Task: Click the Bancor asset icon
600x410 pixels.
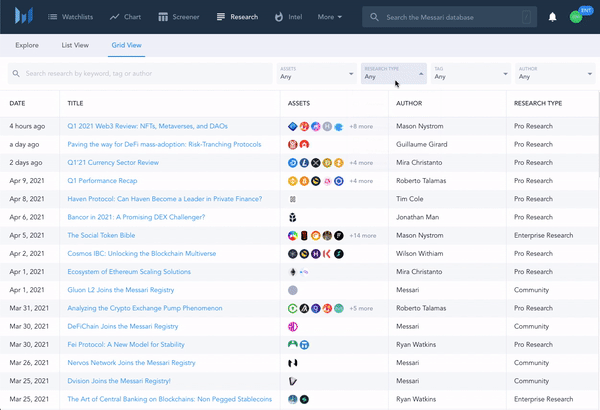Action: coord(293,217)
